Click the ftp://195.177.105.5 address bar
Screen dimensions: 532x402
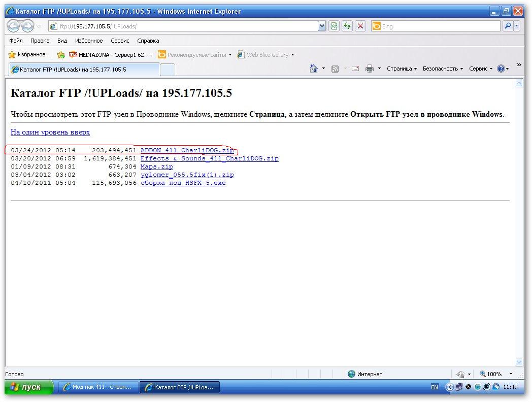coord(183,26)
